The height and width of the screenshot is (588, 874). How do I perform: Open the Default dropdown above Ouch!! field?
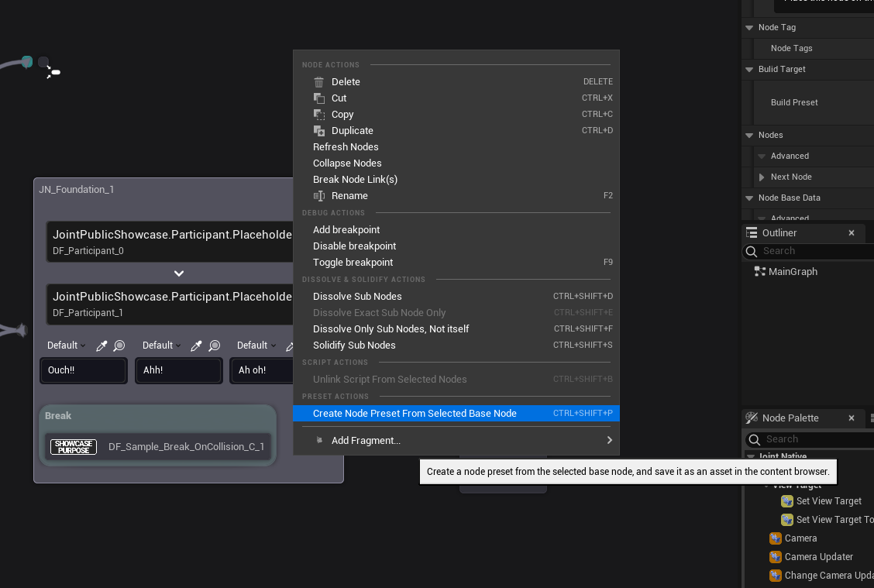(66, 346)
